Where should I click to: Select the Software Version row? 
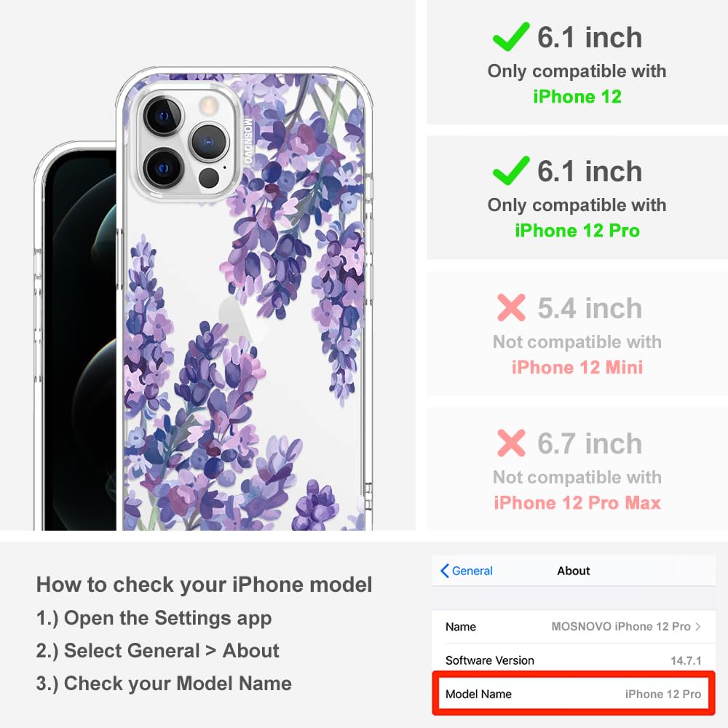click(x=574, y=660)
